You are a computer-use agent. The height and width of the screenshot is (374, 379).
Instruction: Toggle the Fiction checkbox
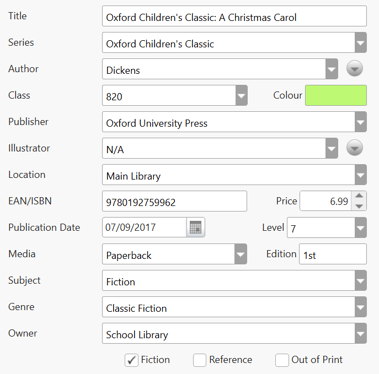tap(131, 360)
